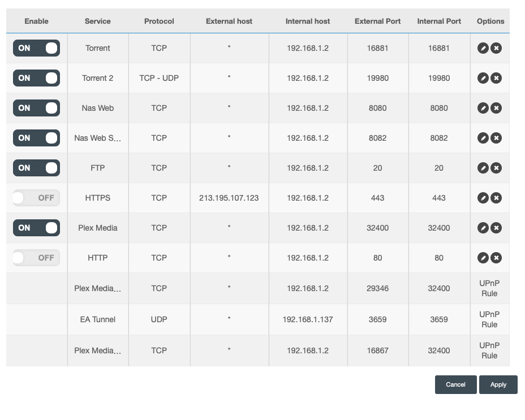Delete the Torrent 2 port rule
The height and width of the screenshot is (420, 525).
pos(496,78)
